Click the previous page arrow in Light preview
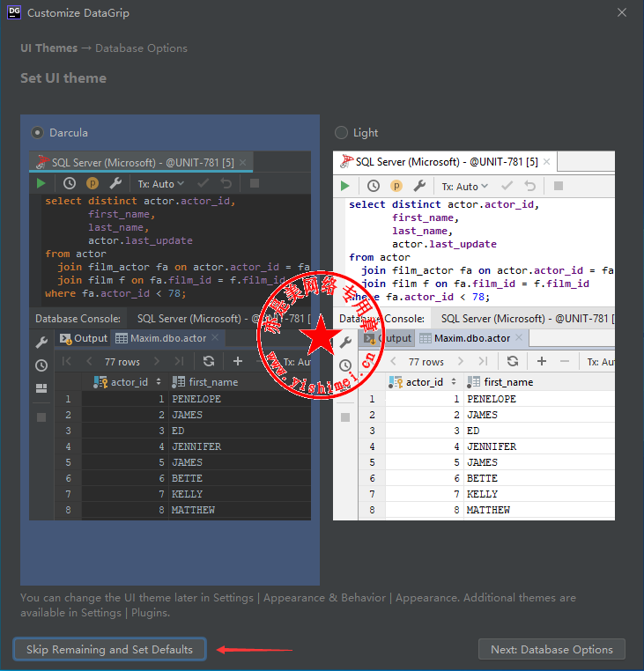This screenshot has width=644, height=671. pos(393,361)
